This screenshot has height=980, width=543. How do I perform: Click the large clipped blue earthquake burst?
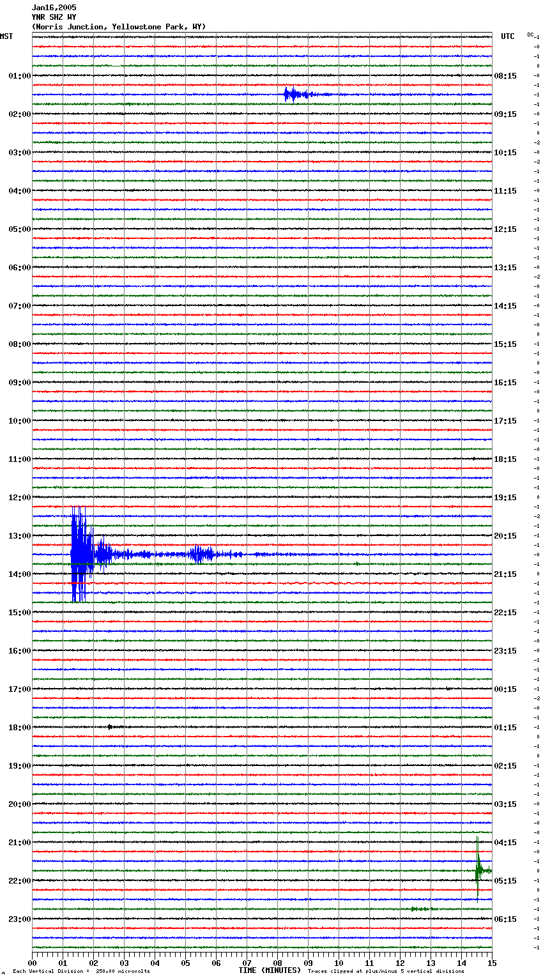pos(82,554)
